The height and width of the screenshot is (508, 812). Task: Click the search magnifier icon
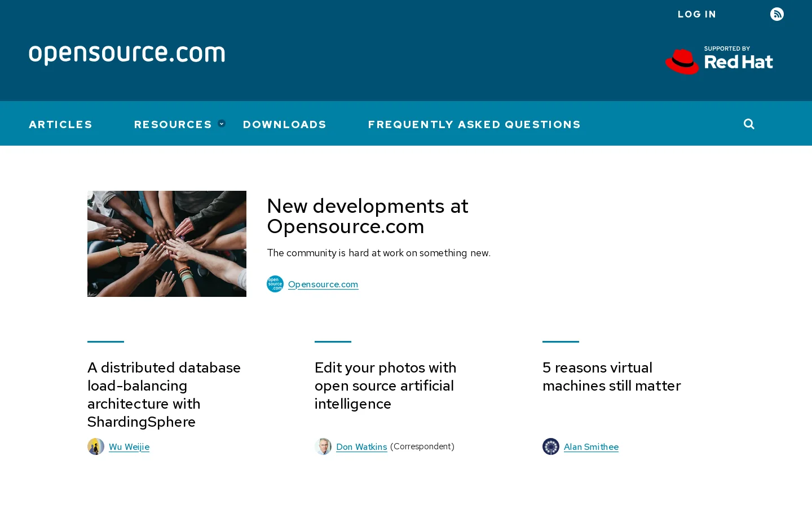pos(749,124)
